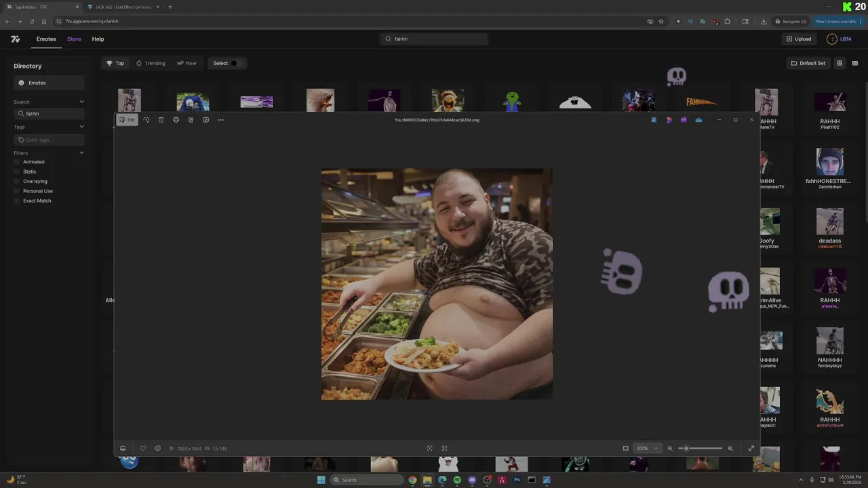The height and width of the screenshot is (488, 868).
Task: Print the image from Photos toolbar
Action: pos(176,120)
